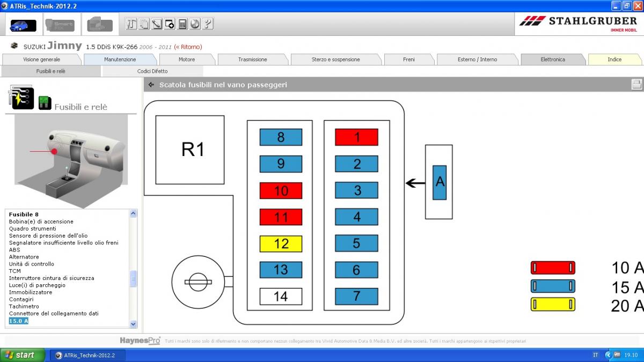
Task: Click the window-with-arrow toolbar icon
Action: point(170,24)
